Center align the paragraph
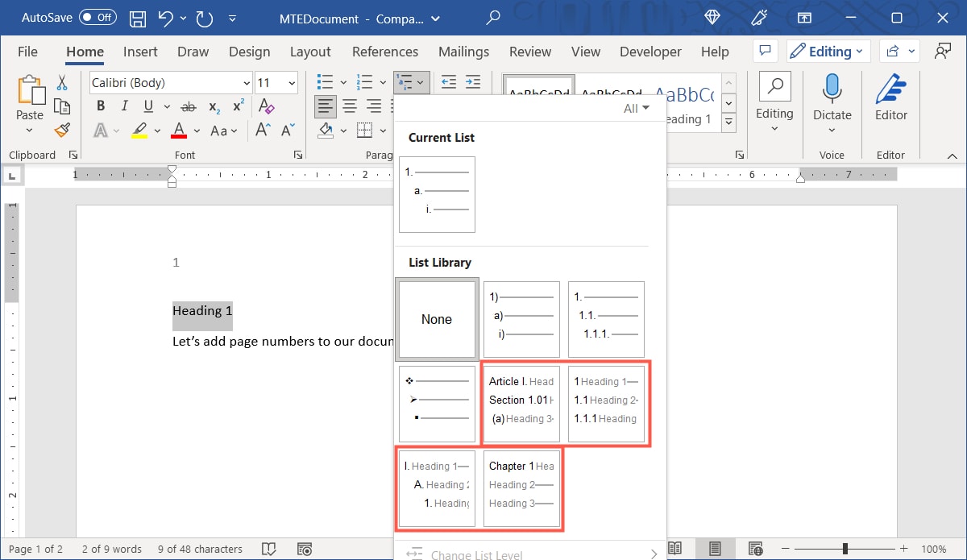The width and height of the screenshot is (967, 560). coord(350,106)
